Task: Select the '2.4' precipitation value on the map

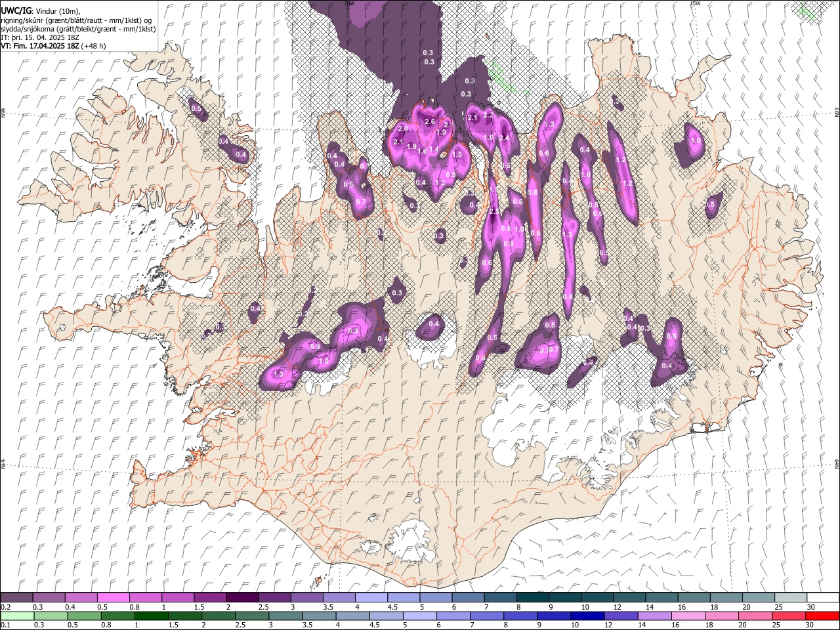Action: 504,138
